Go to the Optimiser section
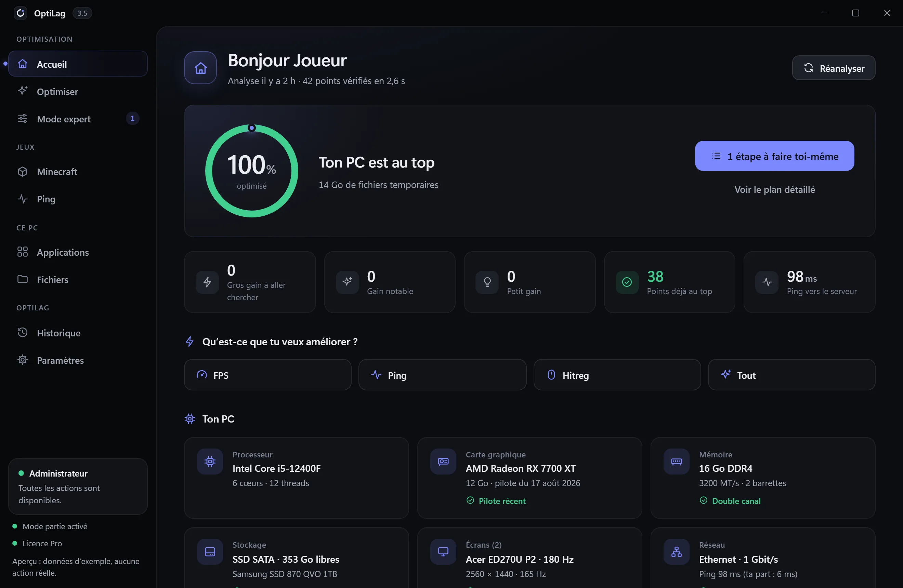 click(x=78, y=91)
